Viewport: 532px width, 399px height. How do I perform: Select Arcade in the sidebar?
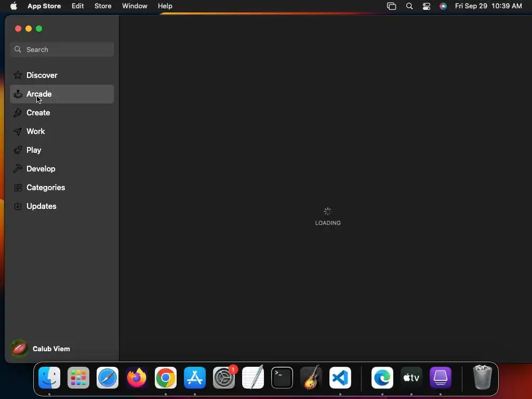coord(62,94)
